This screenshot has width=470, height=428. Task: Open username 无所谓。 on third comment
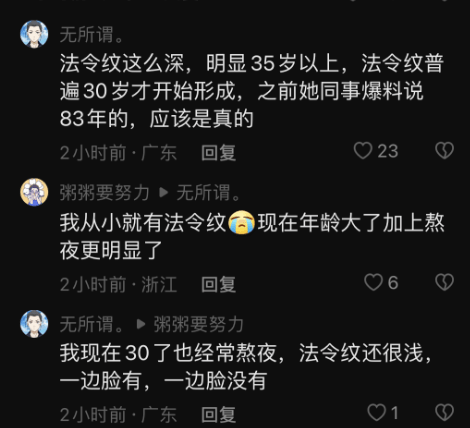click(x=92, y=324)
